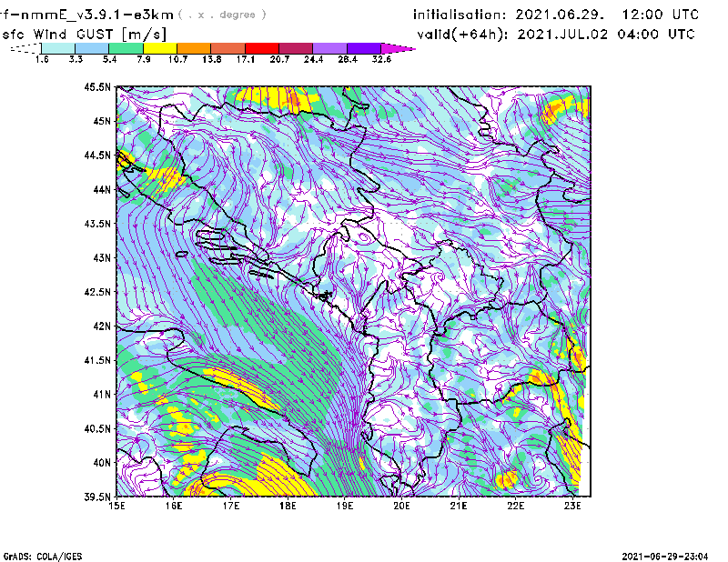Click the legend value '24.4'
Image resolution: width=728 pixels, height=562 pixels.
pos(313,59)
